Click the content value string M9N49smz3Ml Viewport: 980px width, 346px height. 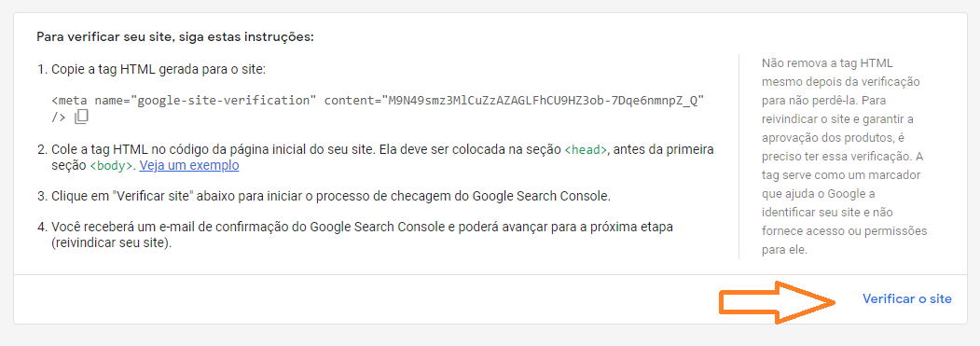[x=543, y=100]
